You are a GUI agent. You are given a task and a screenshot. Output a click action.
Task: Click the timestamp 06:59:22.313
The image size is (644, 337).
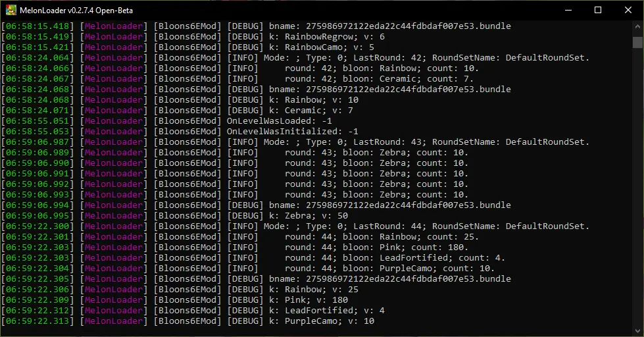pyautogui.click(x=37, y=321)
